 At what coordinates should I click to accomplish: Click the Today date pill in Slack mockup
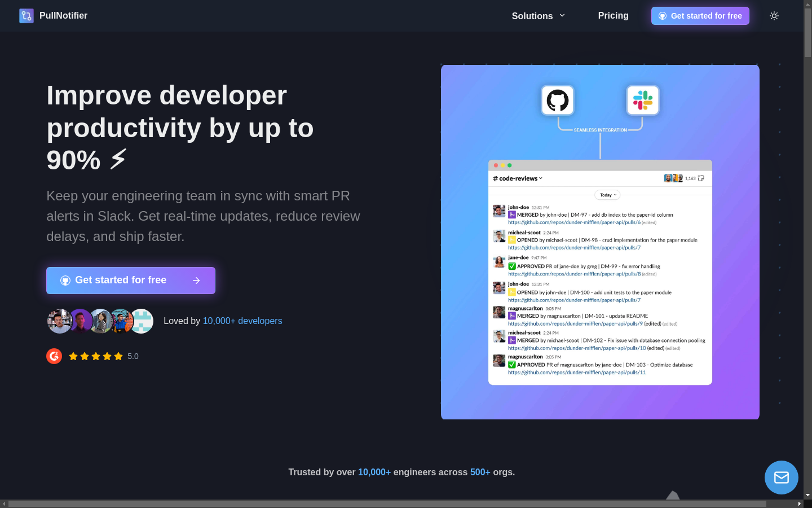coord(608,195)
